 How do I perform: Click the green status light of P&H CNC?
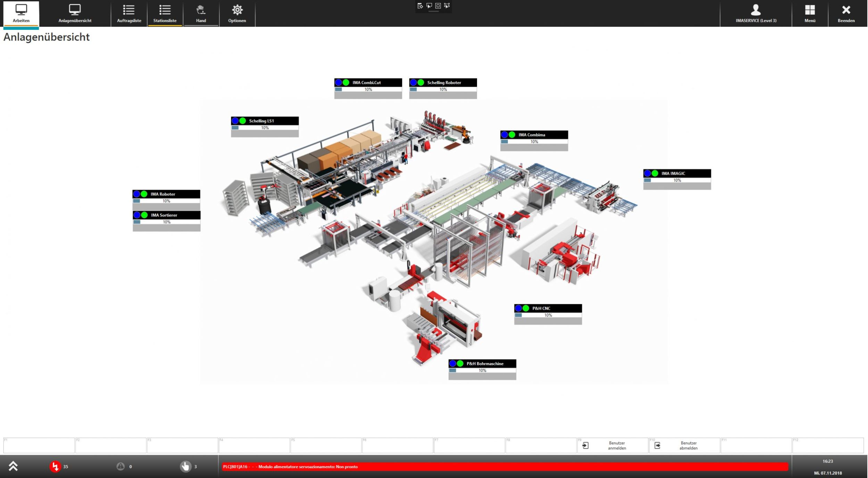tap(526, 308)
